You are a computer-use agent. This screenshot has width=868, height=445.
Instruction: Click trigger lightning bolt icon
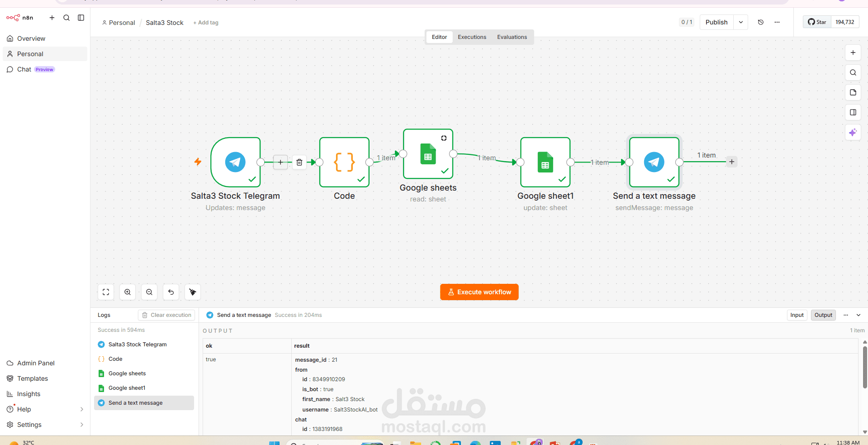point(198,162)
